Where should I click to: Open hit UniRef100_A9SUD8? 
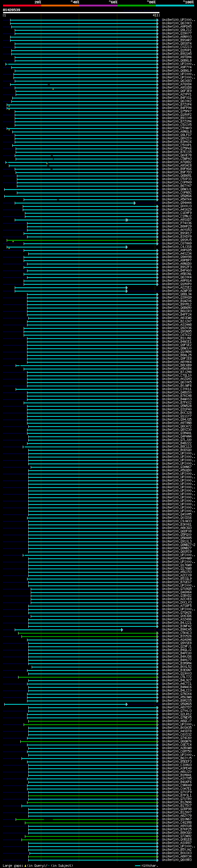pyautogui.click(x=177, y=88)
